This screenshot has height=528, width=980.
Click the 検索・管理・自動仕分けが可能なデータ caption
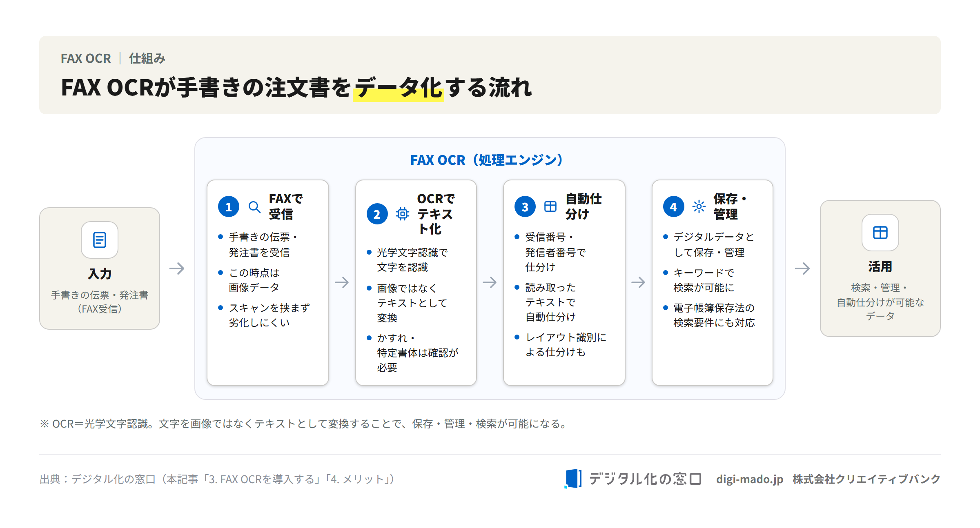click(x=880, y=302)
